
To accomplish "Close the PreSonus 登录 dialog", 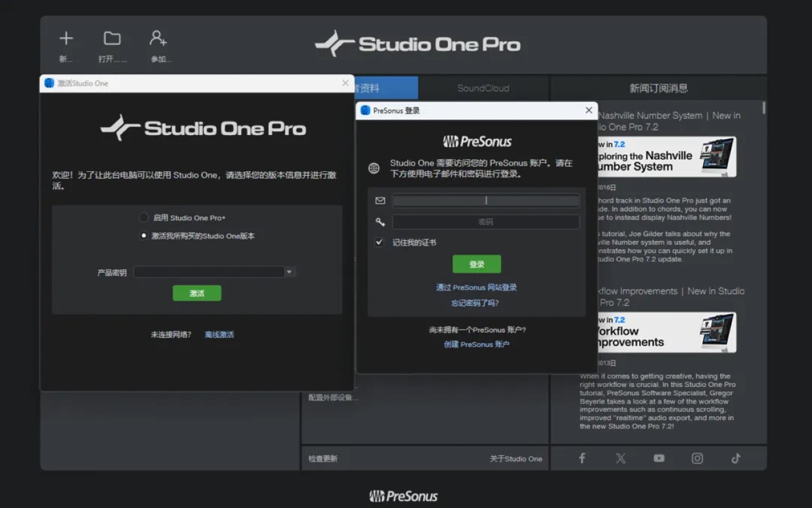I will 589,110.
